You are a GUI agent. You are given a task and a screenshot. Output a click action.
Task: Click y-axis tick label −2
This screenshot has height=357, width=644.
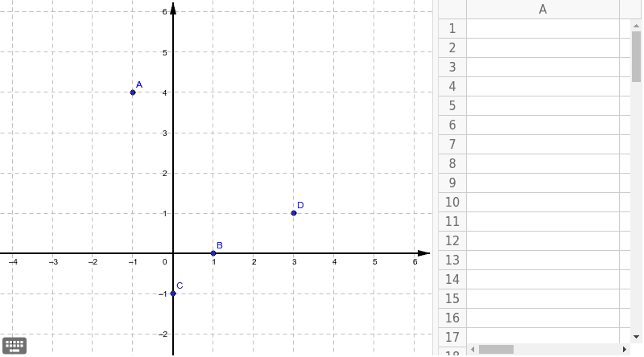click(x=163, y=334)
